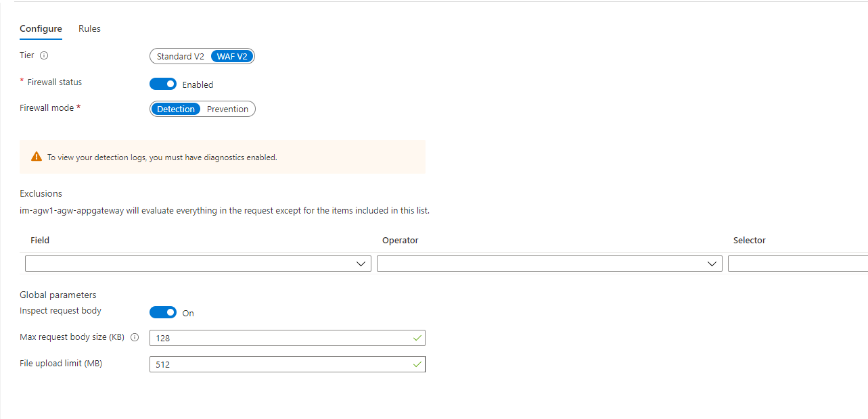The height and width of the screenshot is (419, 868).
Task: Click the green checkmark beside the 128 value
Action: coord(417,338)
